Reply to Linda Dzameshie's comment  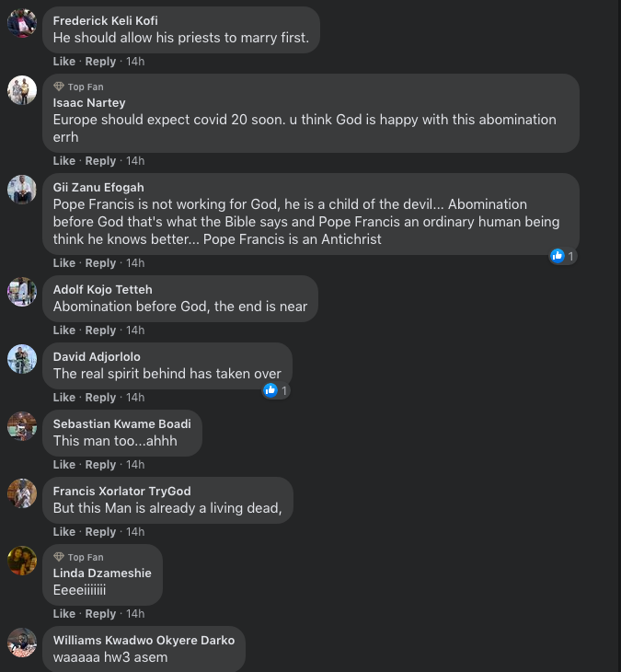point(100,614)
